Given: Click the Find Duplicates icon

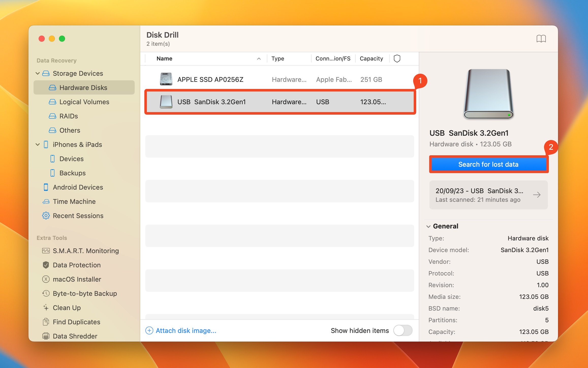Looking at the screenshot, I should (x=45, y=321).
